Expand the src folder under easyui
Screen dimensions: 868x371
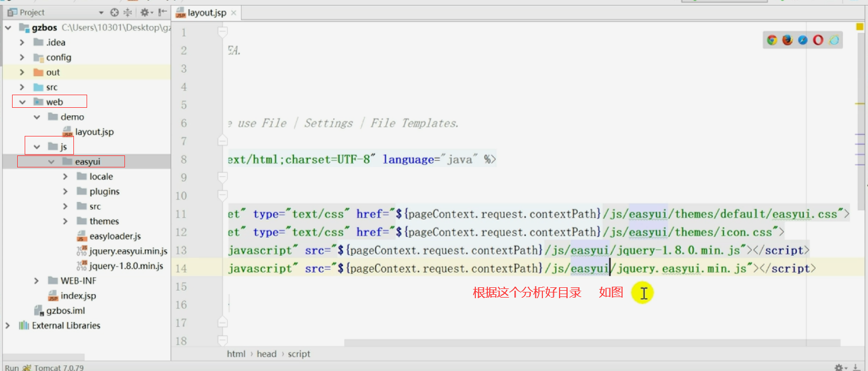pyautogui.click(x=65, y=206)
